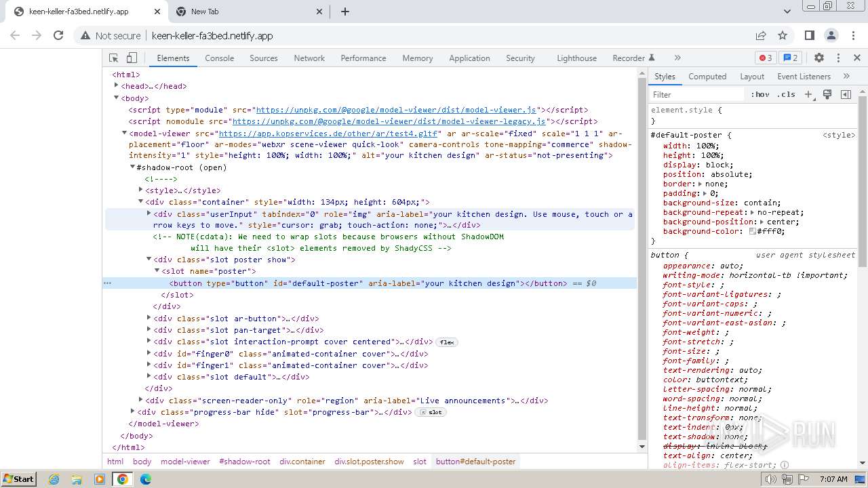Open the issues badge showing 2
The height and width of the screenshot is (488, 868).
pyautogui.click(x=789, y=58)
